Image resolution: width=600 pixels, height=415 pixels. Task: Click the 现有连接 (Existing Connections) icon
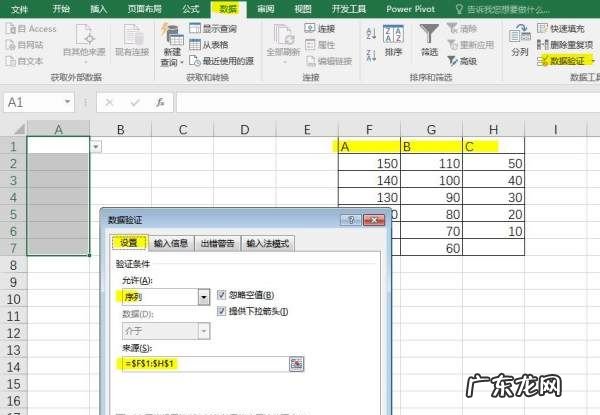coord(131,38)
